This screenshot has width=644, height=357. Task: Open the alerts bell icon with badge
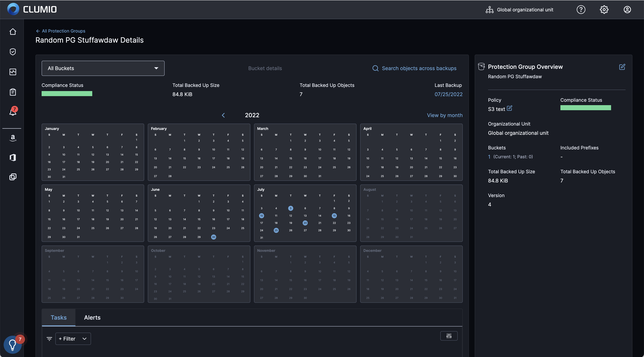[13, 112]
